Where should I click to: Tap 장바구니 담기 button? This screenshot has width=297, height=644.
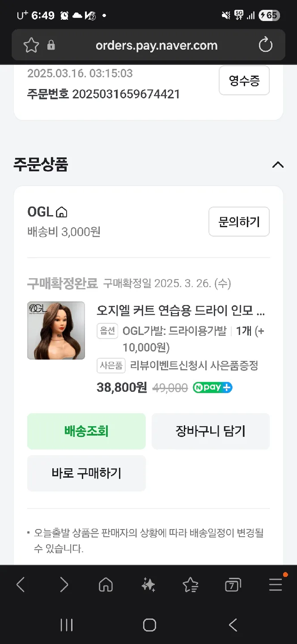(211, 431)
